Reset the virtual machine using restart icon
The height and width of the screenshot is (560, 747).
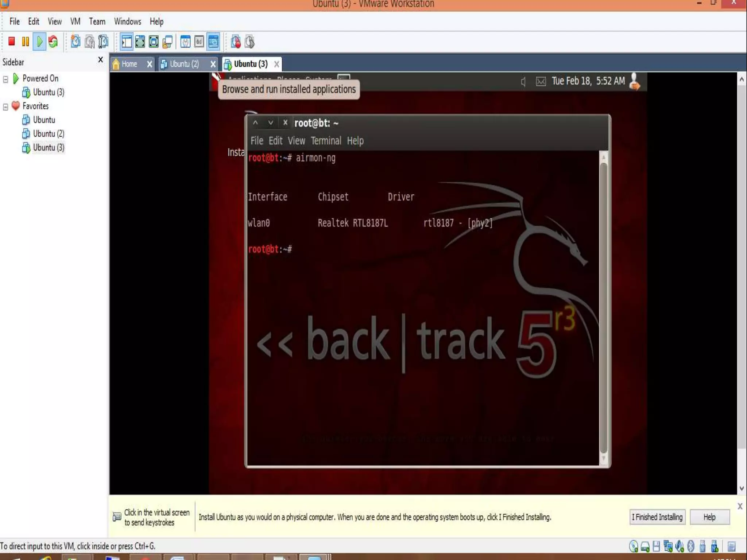(x=53, y=42)
